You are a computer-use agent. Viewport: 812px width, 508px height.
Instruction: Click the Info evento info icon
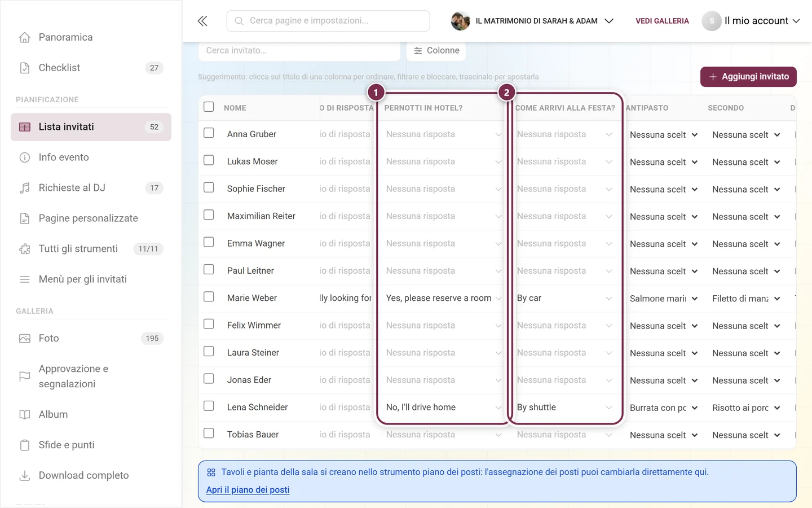(x=25, y=157)
